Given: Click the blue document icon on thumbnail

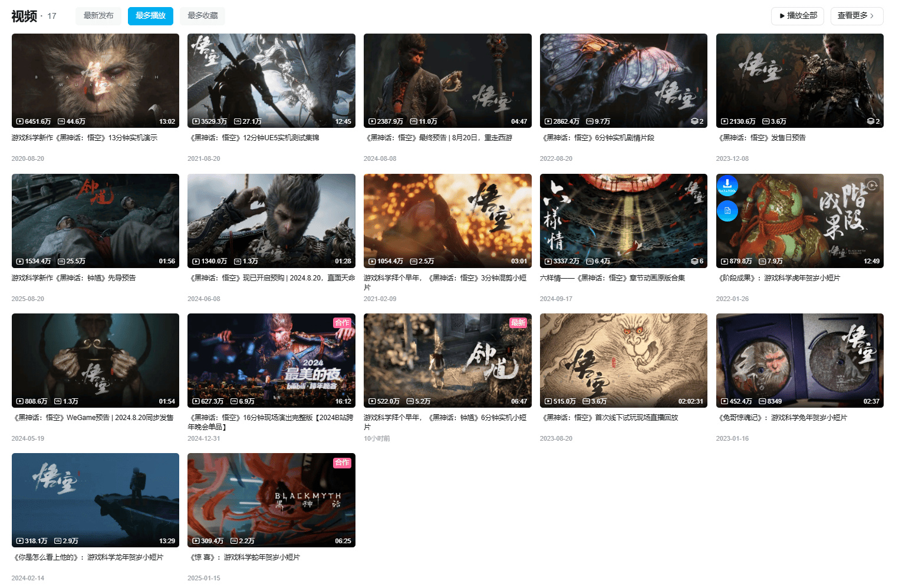Looking at the screenshot, I should [x=727, y=211].
